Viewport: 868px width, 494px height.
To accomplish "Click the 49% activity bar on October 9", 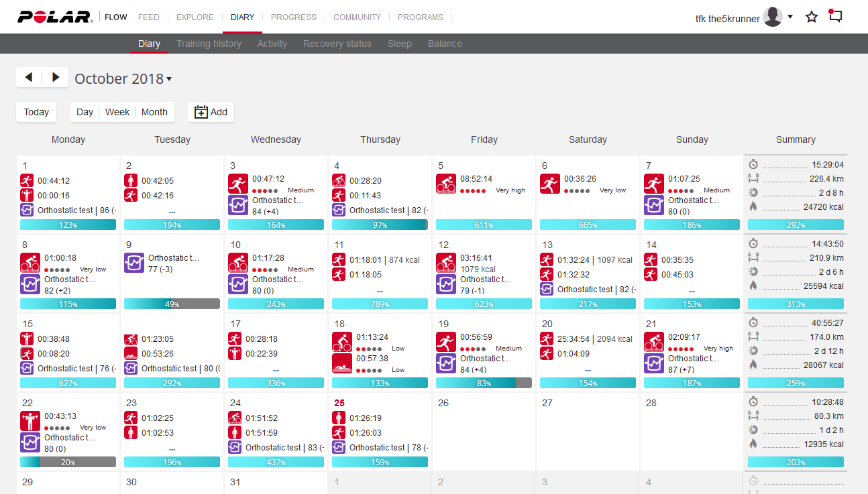I will [172, 304].
